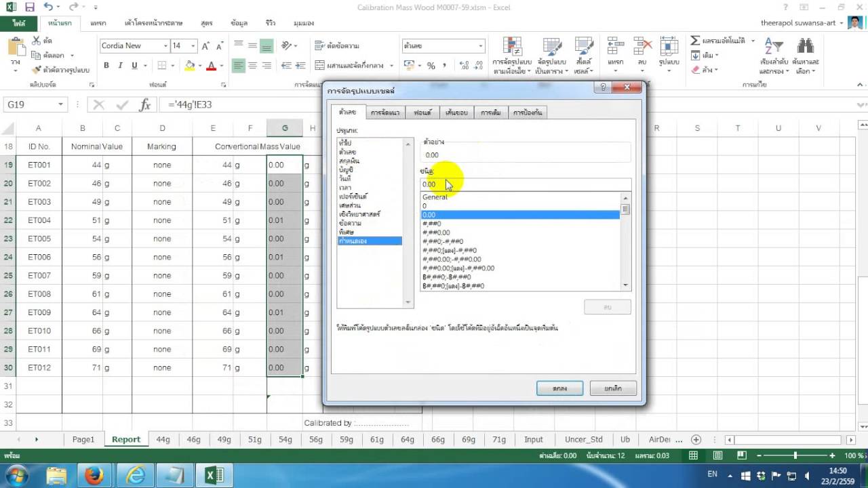
Task: Click the Increase Font Size icon
Action: 205,45
